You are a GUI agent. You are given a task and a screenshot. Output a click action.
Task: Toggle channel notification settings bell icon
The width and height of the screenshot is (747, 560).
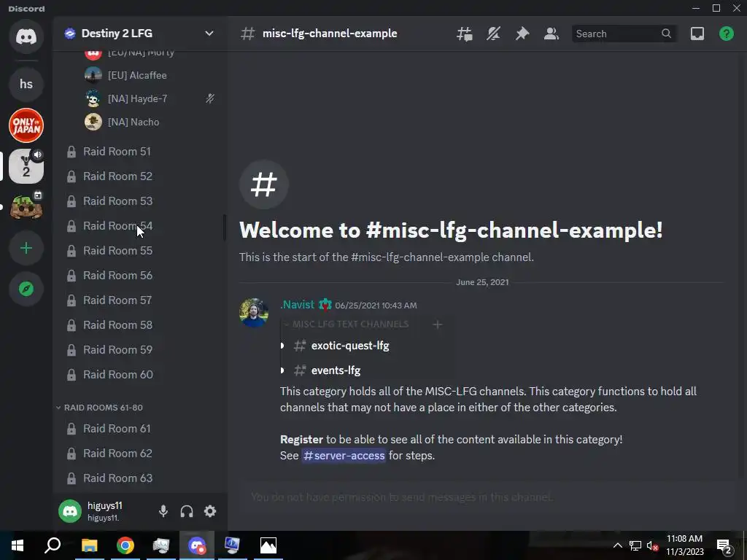point(494,34)
